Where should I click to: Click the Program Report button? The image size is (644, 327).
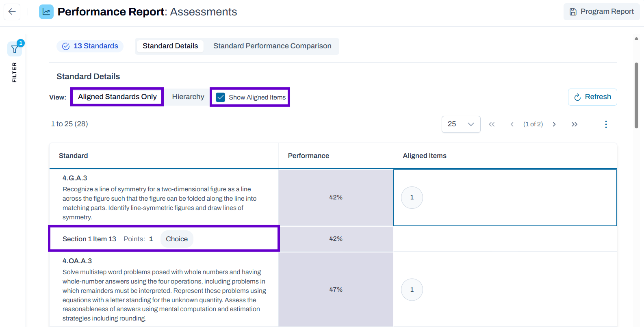click(601, 12)
